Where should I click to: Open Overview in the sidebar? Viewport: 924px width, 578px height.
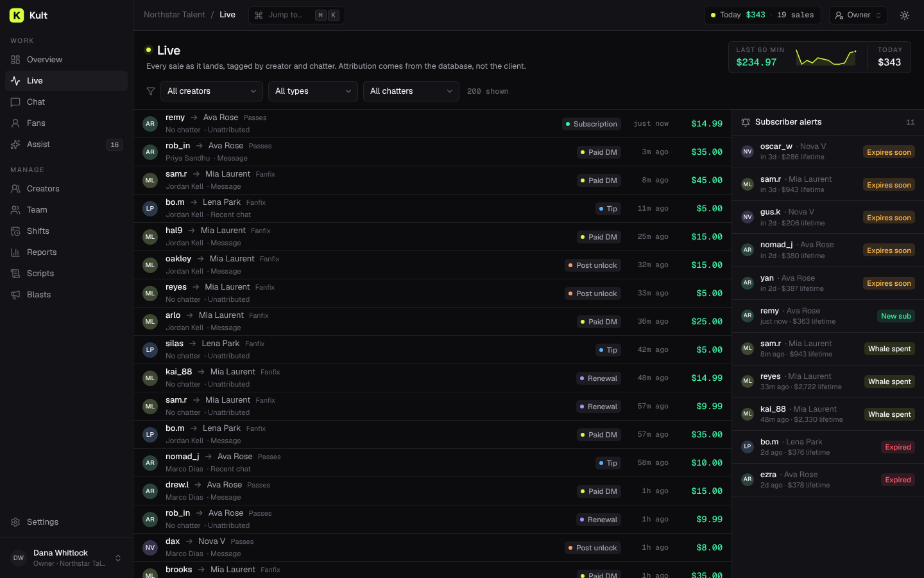[x=67, y=60]
